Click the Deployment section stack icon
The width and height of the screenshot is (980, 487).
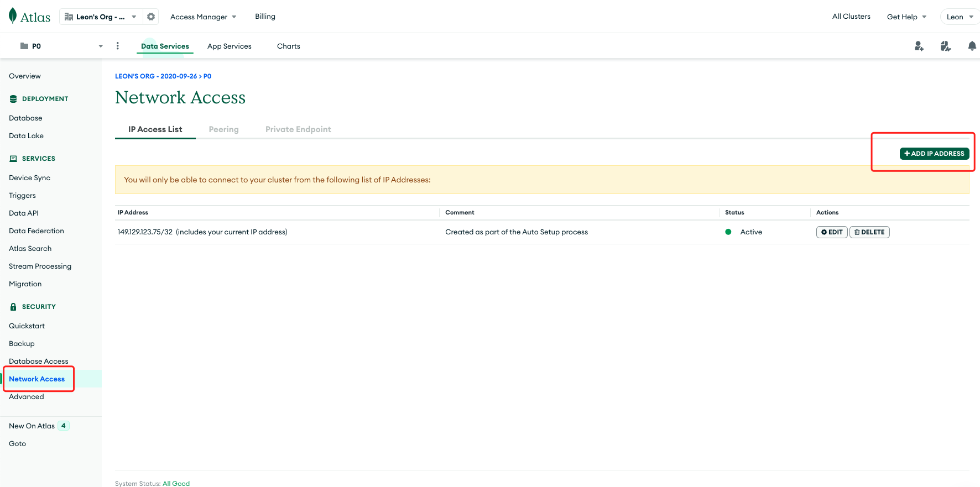click(x=13, y=99)
